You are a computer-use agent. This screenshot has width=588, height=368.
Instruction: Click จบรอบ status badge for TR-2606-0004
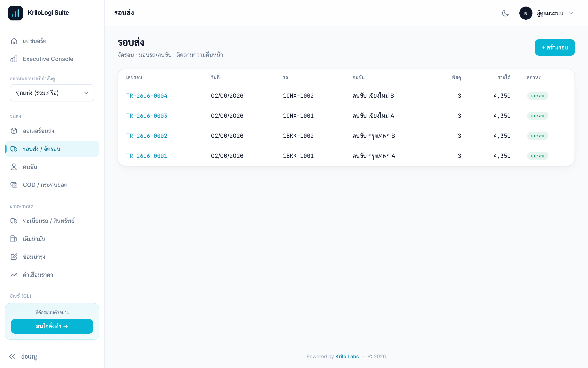coord(537,96)
